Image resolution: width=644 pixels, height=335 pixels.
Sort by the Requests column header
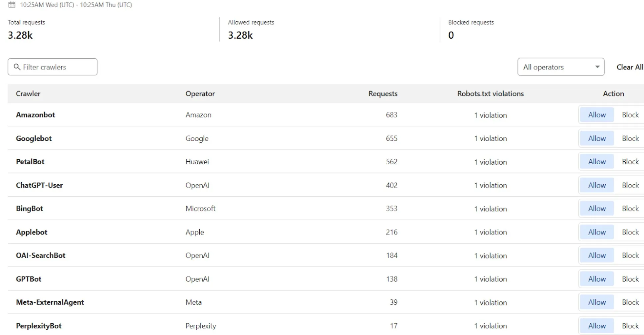(382, 93)
